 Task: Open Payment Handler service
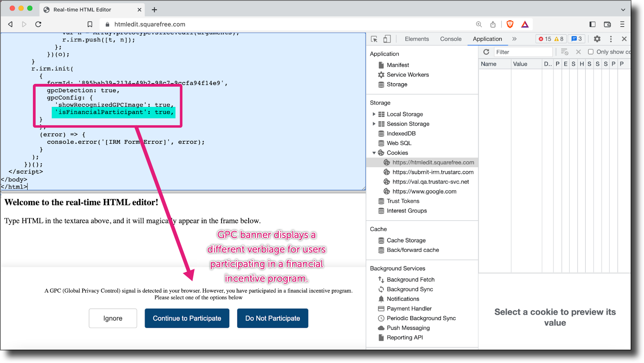point(409,309)
